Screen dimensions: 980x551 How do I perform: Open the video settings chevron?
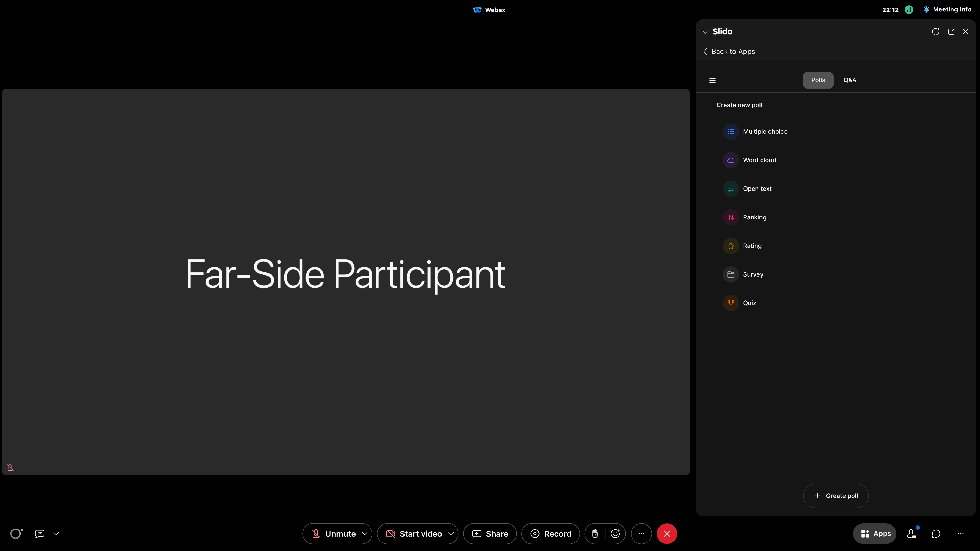(451, 533)
